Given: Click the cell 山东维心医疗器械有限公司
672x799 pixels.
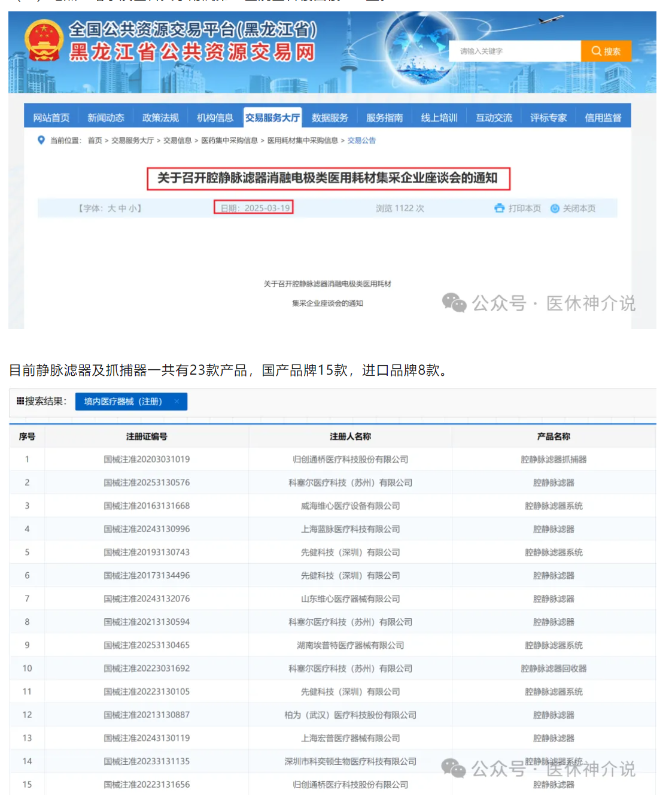Looking at the screenshot, I should click(350, 599).
